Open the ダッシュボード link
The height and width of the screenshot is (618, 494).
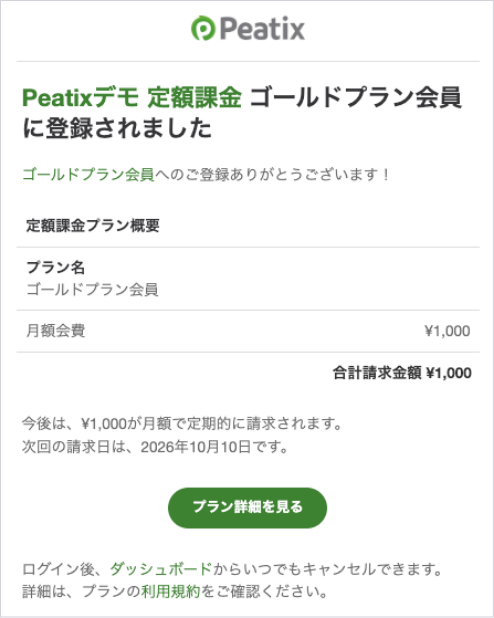[161, 569]
